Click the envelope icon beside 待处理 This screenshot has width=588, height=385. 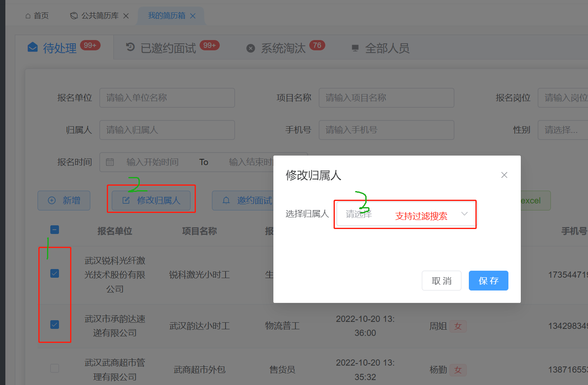33,47
